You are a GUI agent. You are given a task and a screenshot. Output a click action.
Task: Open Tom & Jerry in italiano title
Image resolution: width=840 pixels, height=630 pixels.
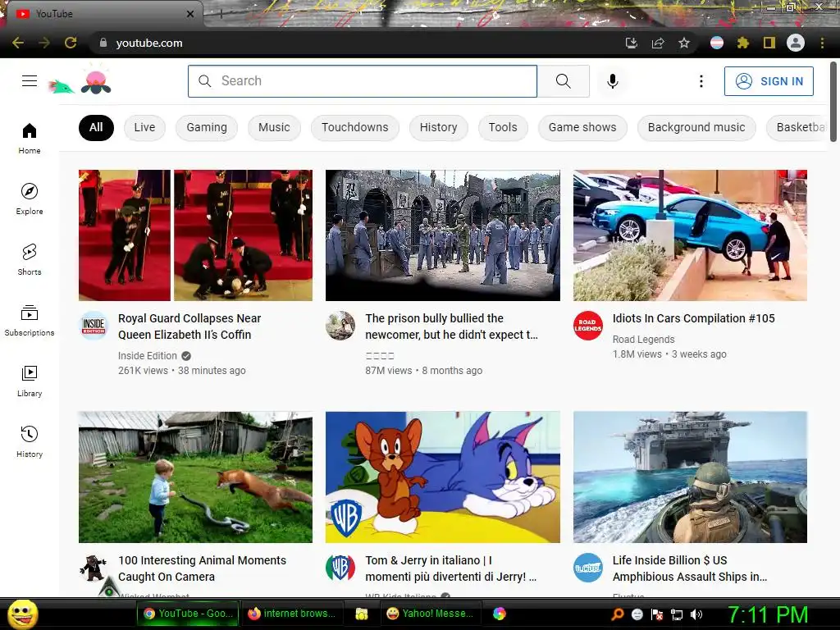[451, 568]
